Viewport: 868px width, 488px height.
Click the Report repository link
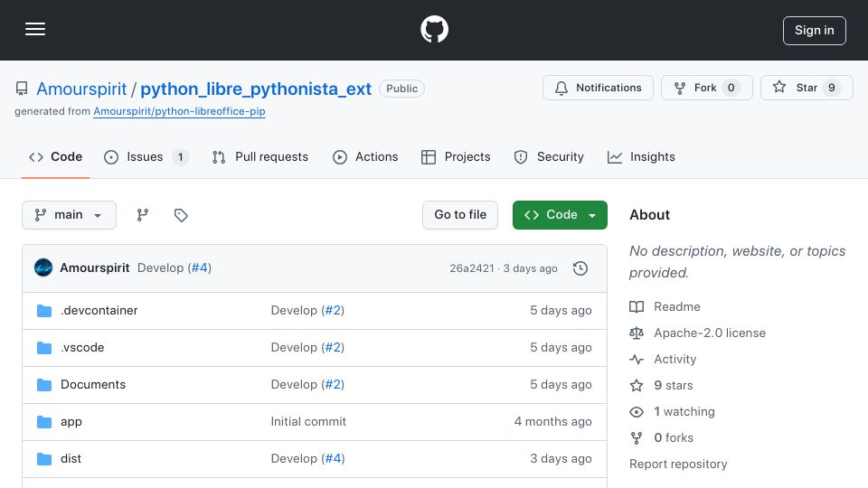pos(678,465)
